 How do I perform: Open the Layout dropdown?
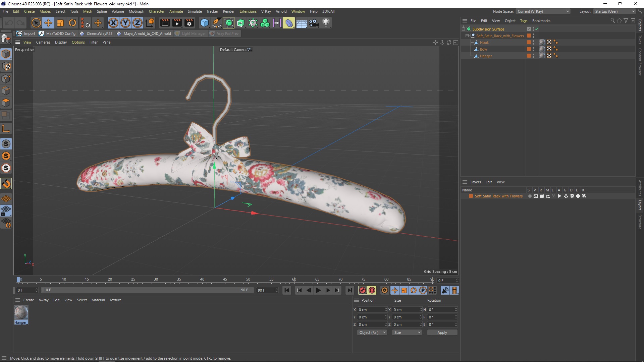[614, 11]
